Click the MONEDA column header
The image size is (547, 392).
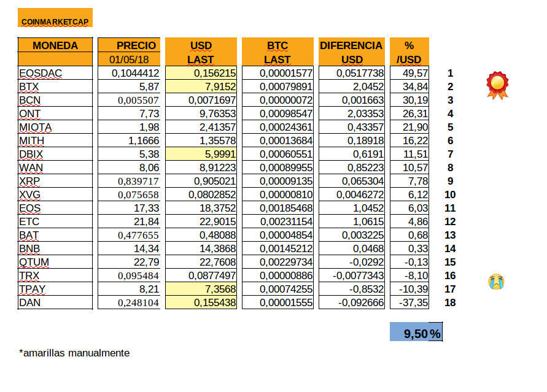55,45
